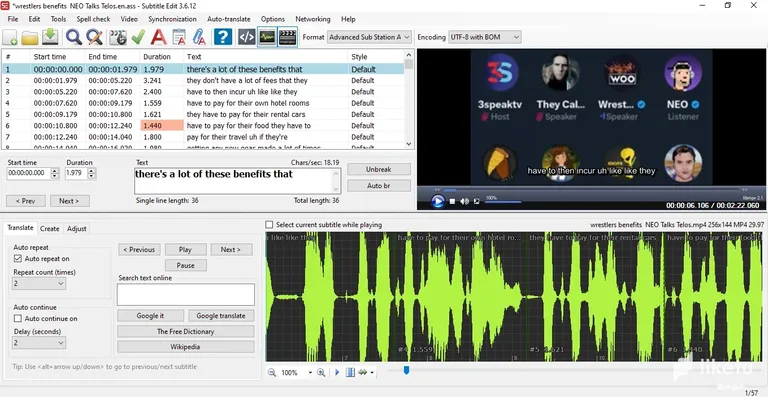Stop video playback with the square button
This screenshot has height=397, width=768.
tap(453, 201)
